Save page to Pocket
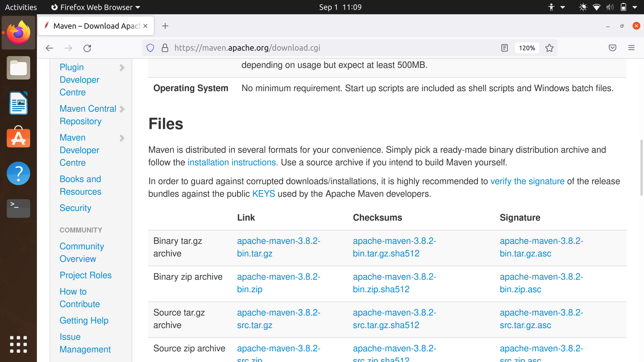644x362 pixels. pyautogui.click(x=612, y=48)
